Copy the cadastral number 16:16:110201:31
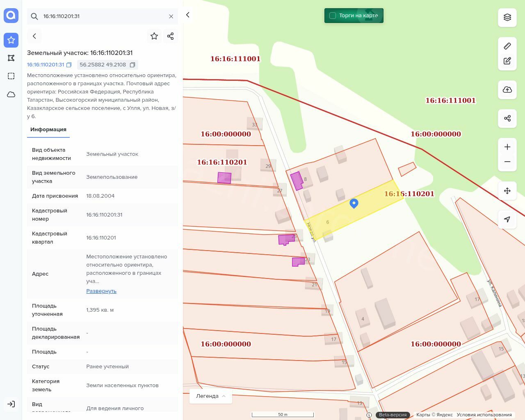This screenshot has height=420, width=525. (x=69, y=65)
